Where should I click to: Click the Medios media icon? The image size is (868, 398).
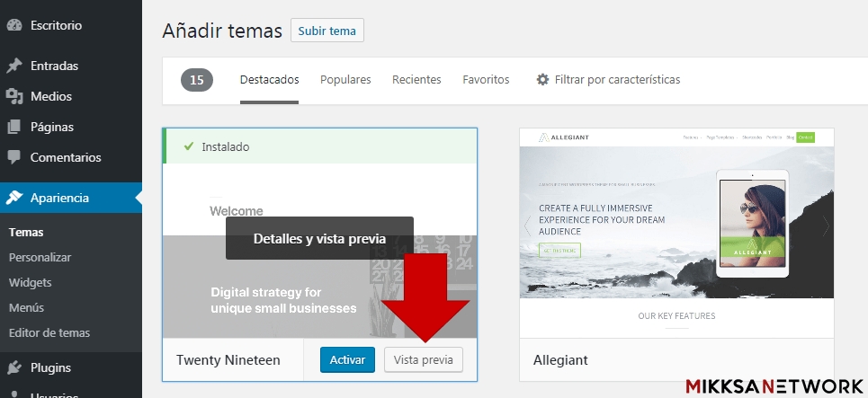click(x=14, y=96)
